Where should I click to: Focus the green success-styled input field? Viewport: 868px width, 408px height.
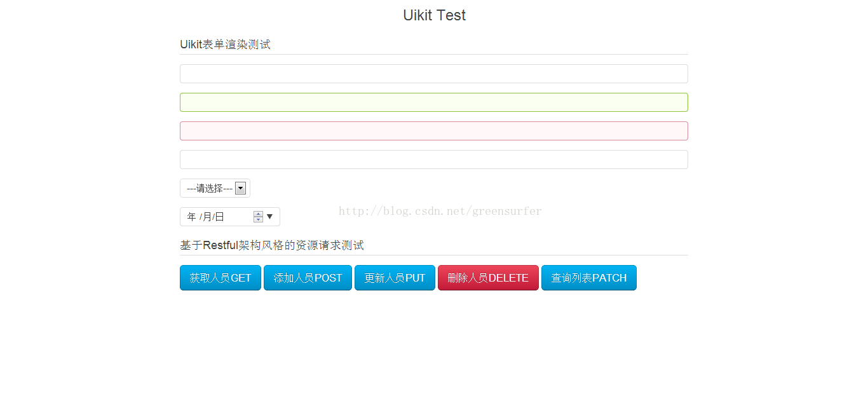pyautogui.click(x=433, y=102)
